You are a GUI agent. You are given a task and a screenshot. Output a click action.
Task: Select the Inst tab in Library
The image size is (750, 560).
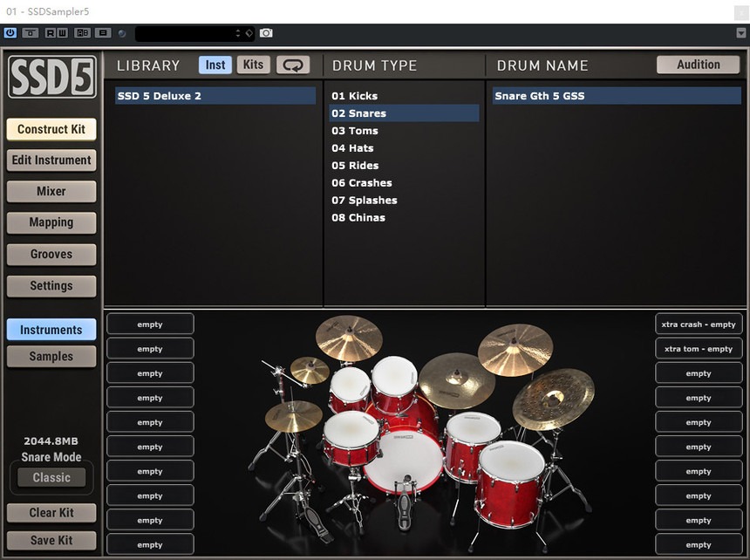(x=215, y=64)
